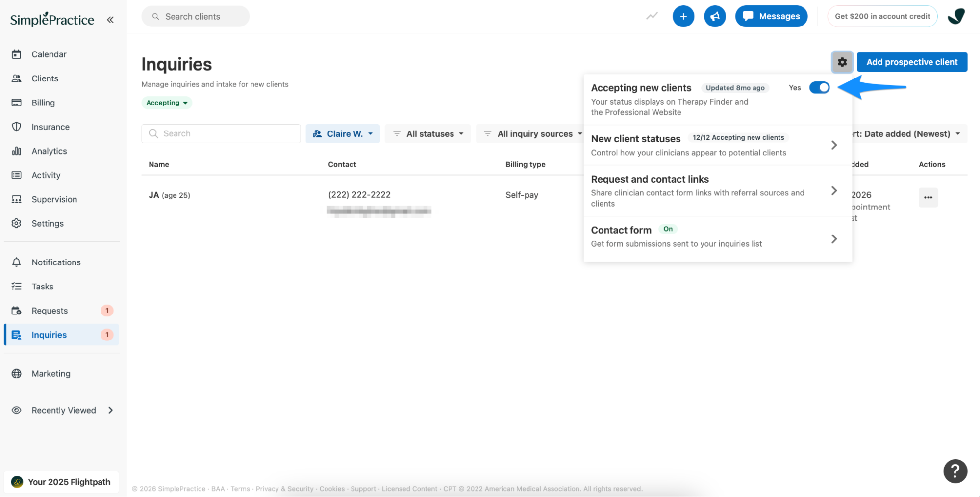Screen dimensions: 980x497
Task: Click the Recently Viewed eye icon
Action: [x=16, y=410]
